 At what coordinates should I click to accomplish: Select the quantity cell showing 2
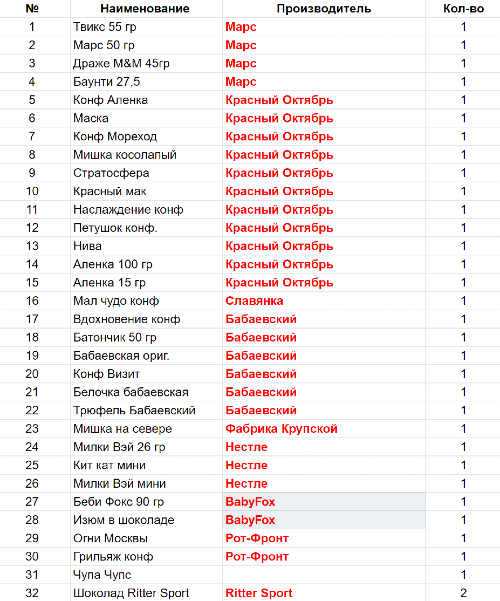point(463,593)
